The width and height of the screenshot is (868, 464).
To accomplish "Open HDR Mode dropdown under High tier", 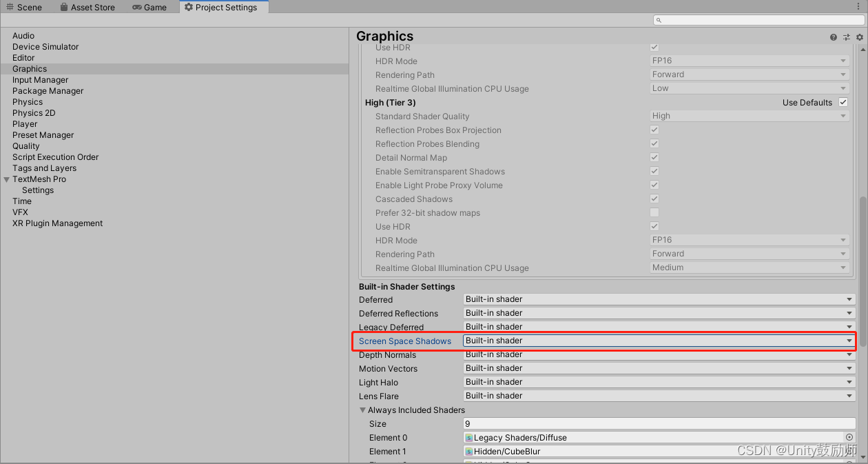I will click(749, 240).
